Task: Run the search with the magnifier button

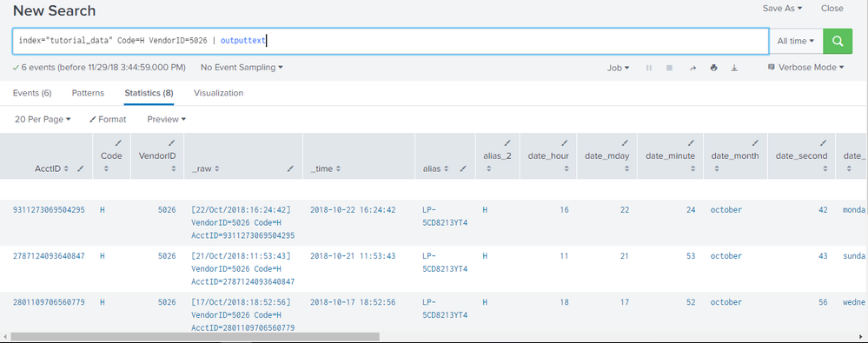Action: 837,41
